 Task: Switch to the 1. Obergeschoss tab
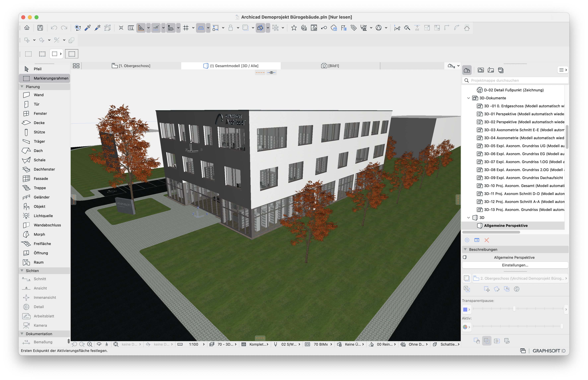tap(131, 66)
